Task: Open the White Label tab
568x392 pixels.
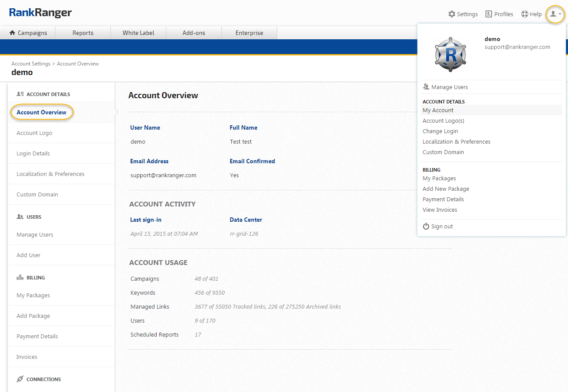Action: [138, 33]
